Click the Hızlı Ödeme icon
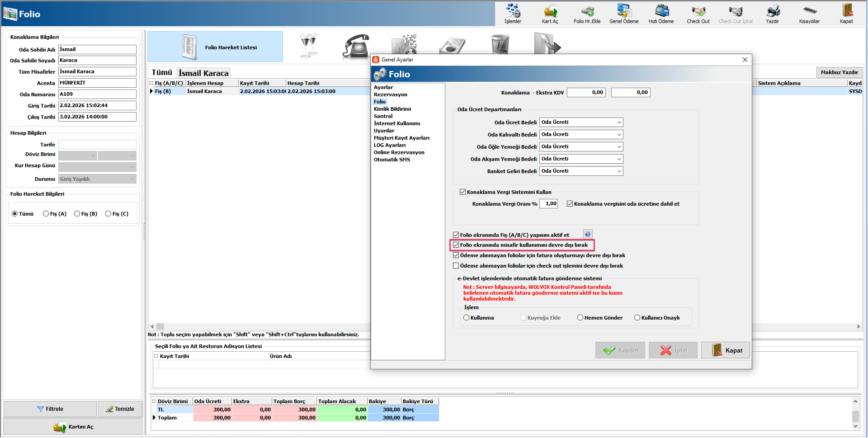This screenshot has width=868, height=438. pos(661,14)
